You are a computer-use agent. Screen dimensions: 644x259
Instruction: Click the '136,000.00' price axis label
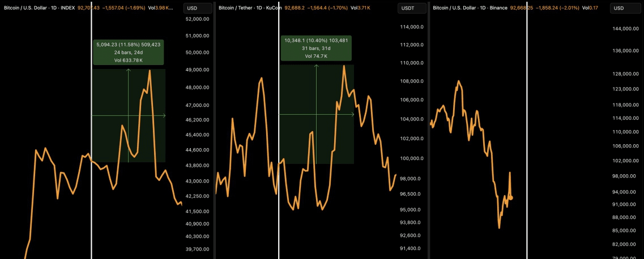coord(626,51)
